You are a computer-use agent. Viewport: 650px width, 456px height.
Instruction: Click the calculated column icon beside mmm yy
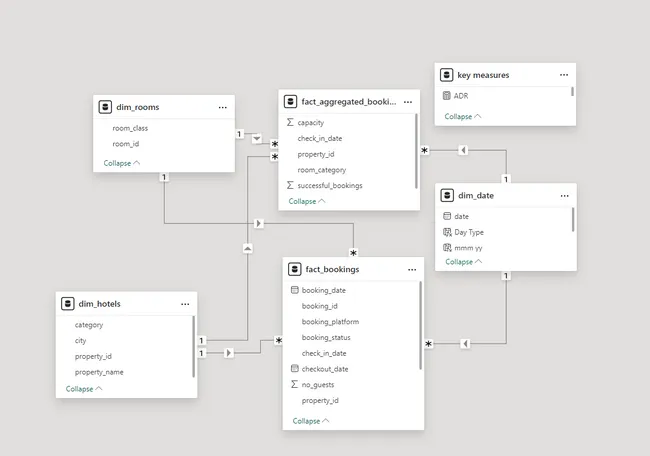click(x=447, y=248)
